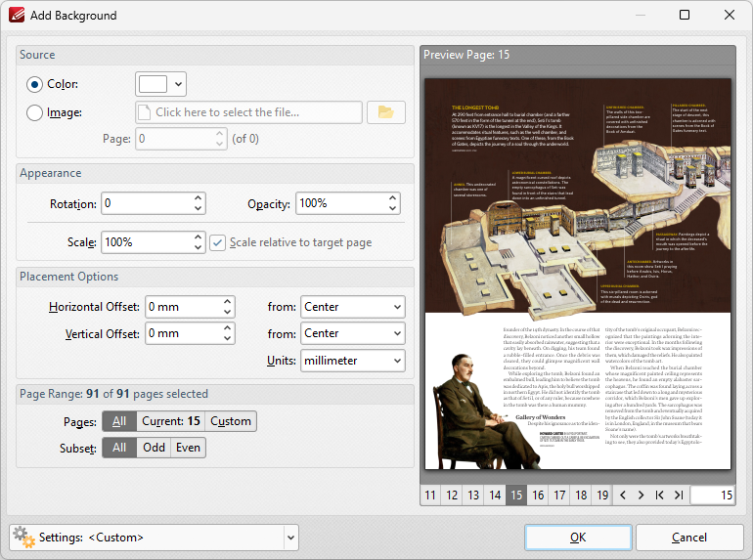This screenshot has height=560, width=753.
Task: Click the Rotation input field
Action: (x=147, y=203)
